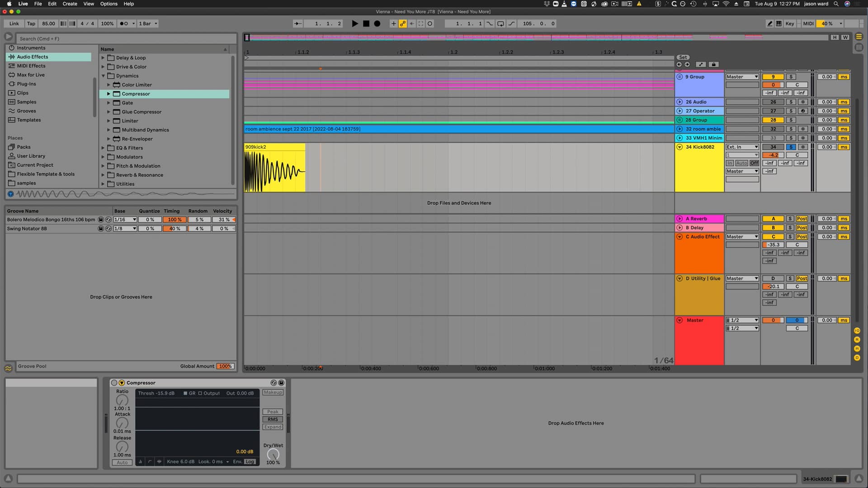
Task: Click the Stop button in transport
Action: pyautogui.click(x=366, y=23)
